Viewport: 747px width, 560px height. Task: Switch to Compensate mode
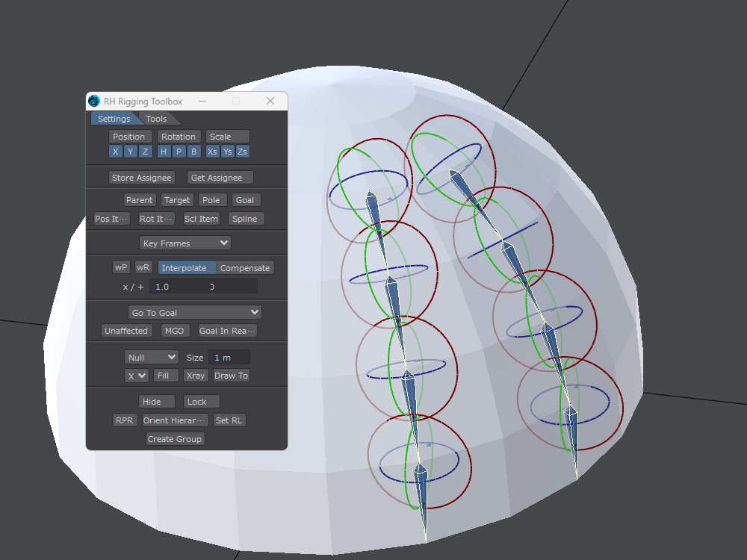pyautogui.click(x=245, y=268)
